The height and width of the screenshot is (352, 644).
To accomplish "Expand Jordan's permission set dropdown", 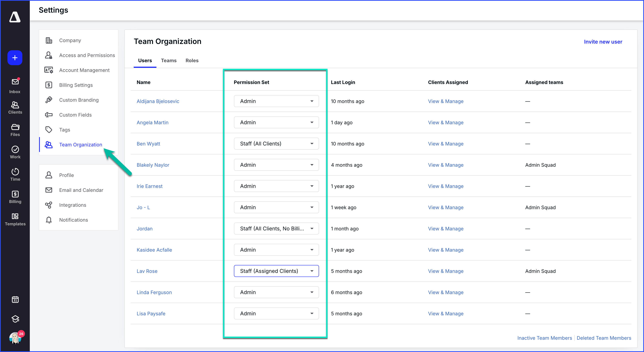I will pos(276,229).
